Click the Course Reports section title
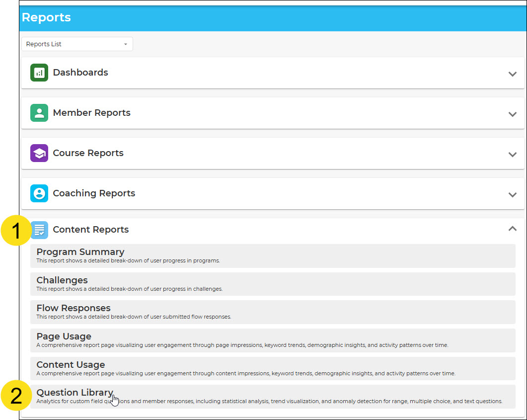 tap(88, 153)
